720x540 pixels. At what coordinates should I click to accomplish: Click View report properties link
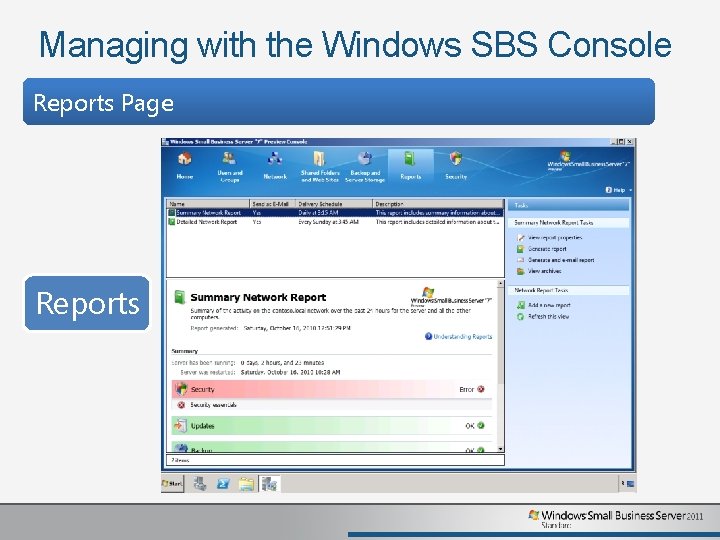[555, 238]
